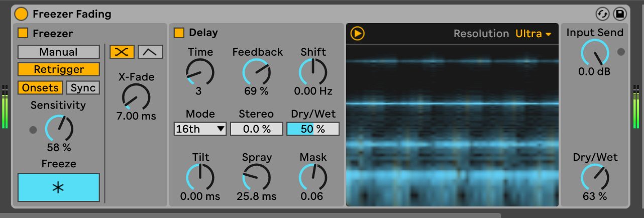
Task: Click the 0.06 Mask value
Action: click(x=312, y=196)
